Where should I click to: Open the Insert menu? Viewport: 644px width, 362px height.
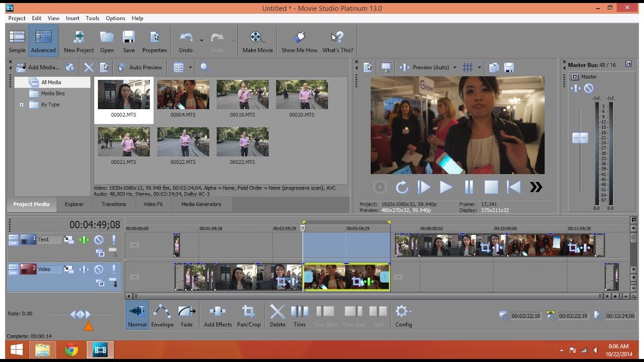click(x=72, y=18)
